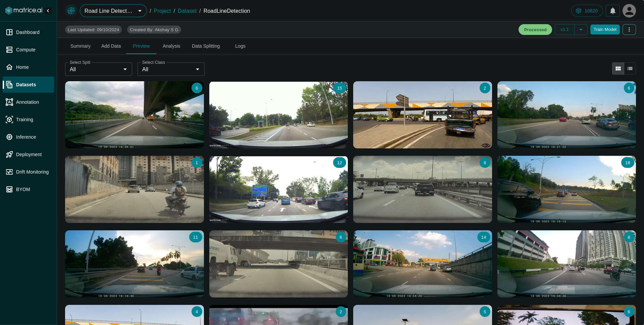The width and height of the screenshot is (644, 325).
Task: Select Datasets in the sidebar
Action: point(28,85)
